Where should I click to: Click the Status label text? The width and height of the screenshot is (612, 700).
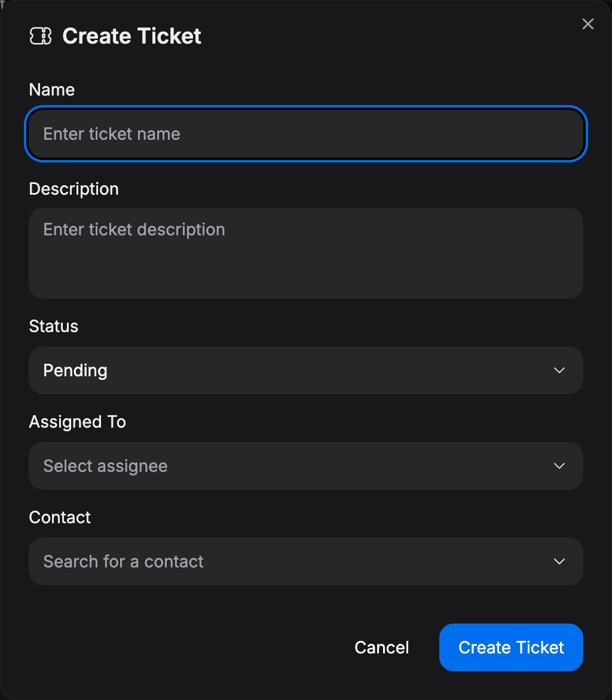point(53,326)
